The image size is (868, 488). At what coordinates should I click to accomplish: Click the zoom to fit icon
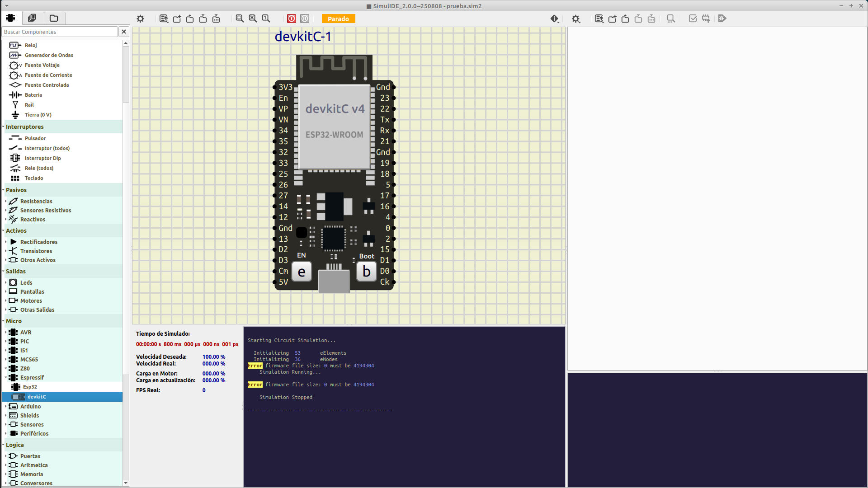pyautogui.click(x=240, y=19)
